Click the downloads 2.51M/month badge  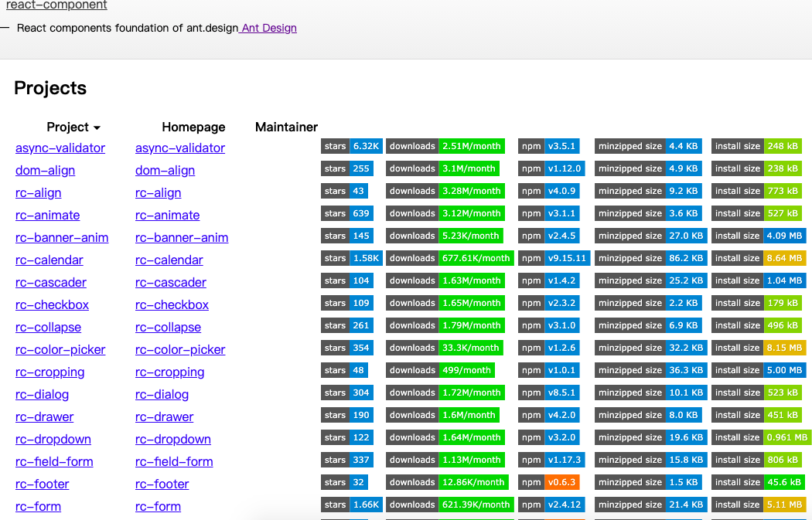[x=445, y=147]
